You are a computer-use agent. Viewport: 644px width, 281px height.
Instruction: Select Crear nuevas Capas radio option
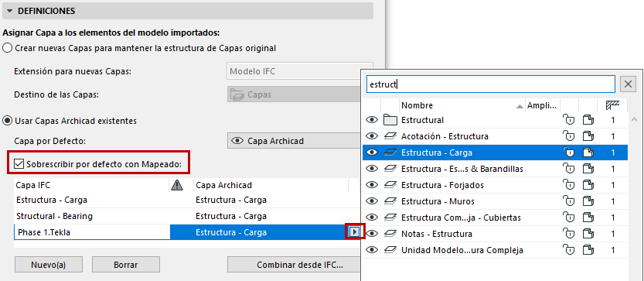8,48
